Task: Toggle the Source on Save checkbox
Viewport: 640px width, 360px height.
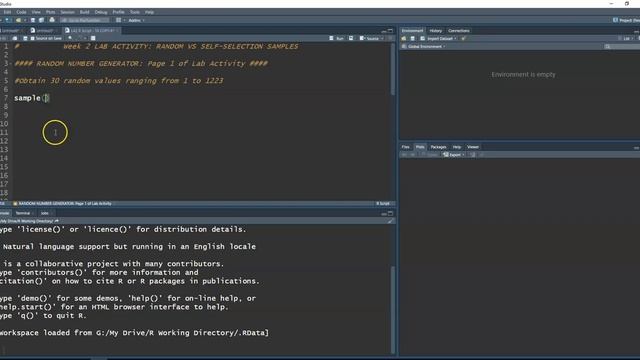Action: click(x=32, y=38)
